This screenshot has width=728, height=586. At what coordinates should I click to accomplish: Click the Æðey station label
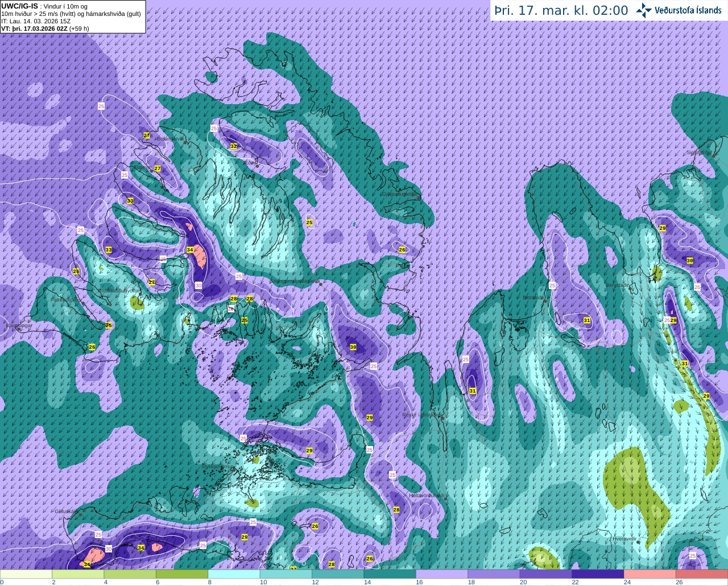(250, 163)
